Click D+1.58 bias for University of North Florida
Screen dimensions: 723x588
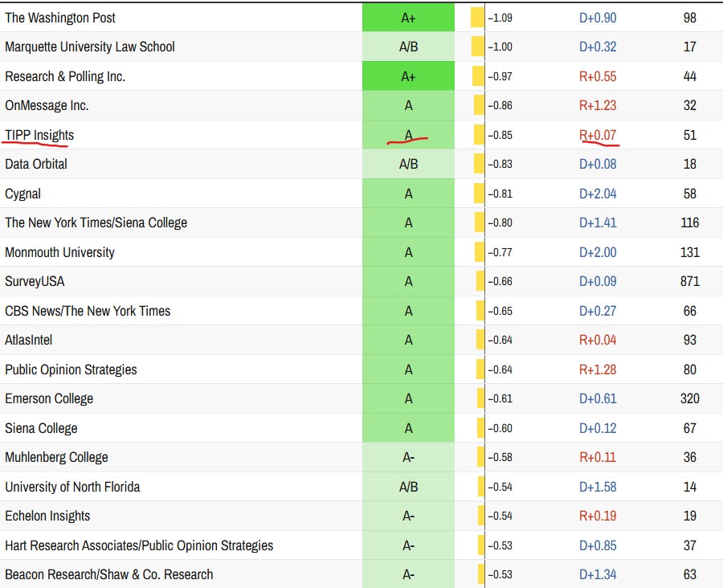pos(598,486)
